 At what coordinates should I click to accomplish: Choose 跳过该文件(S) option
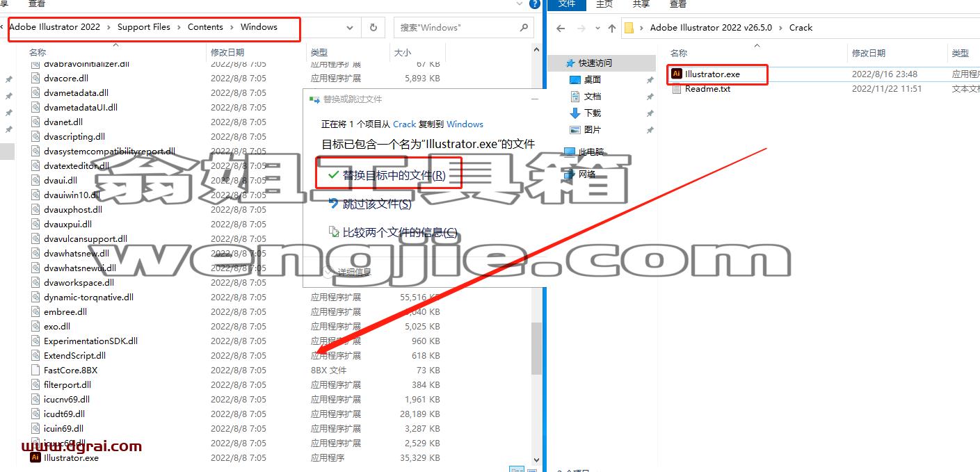(x=370, y=204)
